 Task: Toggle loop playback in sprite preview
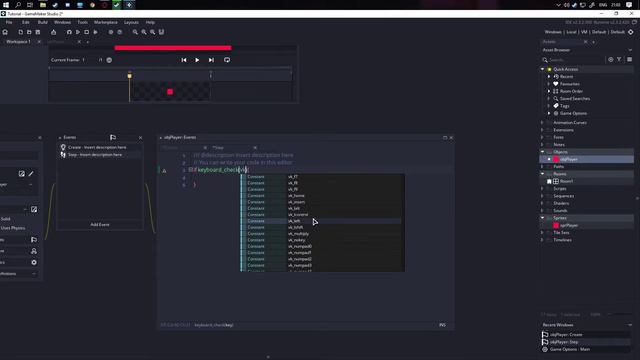[227, 60]
